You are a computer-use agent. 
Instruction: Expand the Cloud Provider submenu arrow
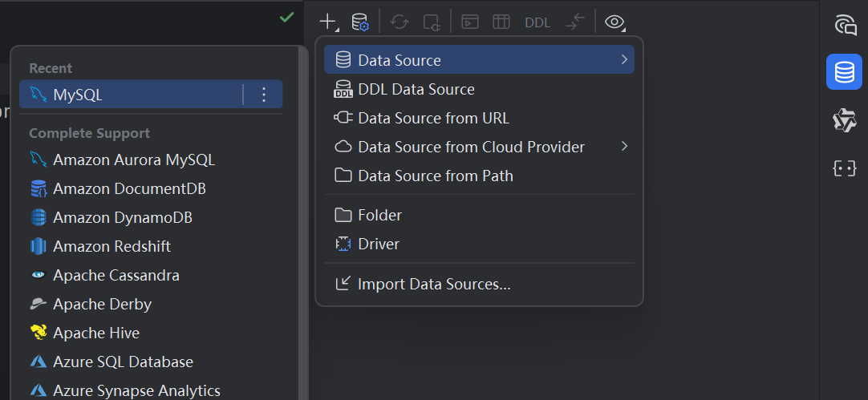(624, 146)
